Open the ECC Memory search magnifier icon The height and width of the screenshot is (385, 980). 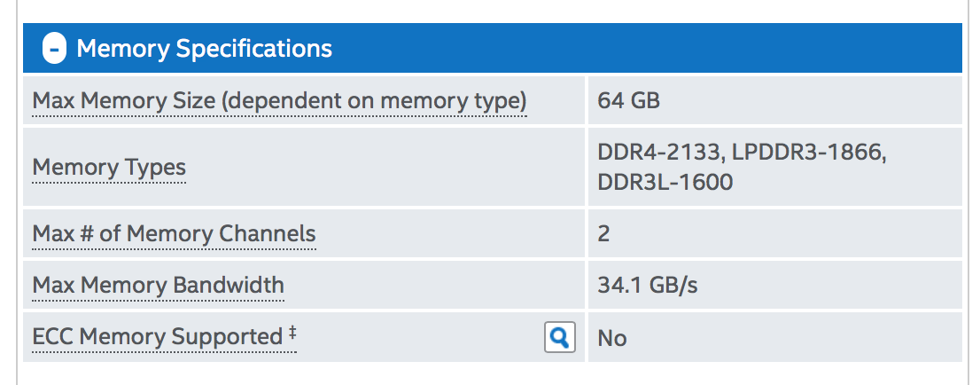pos(559,337)
